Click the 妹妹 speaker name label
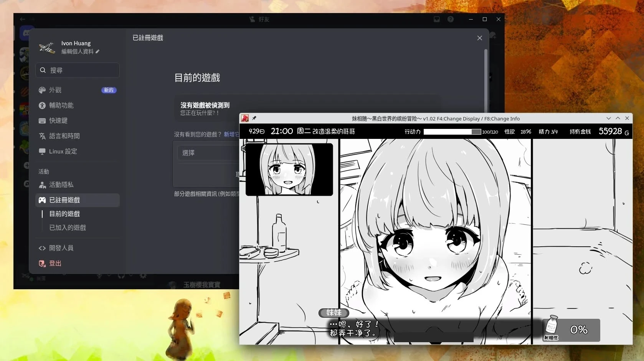This screenshot has height=361, width=644. click(x=334, y=313)
